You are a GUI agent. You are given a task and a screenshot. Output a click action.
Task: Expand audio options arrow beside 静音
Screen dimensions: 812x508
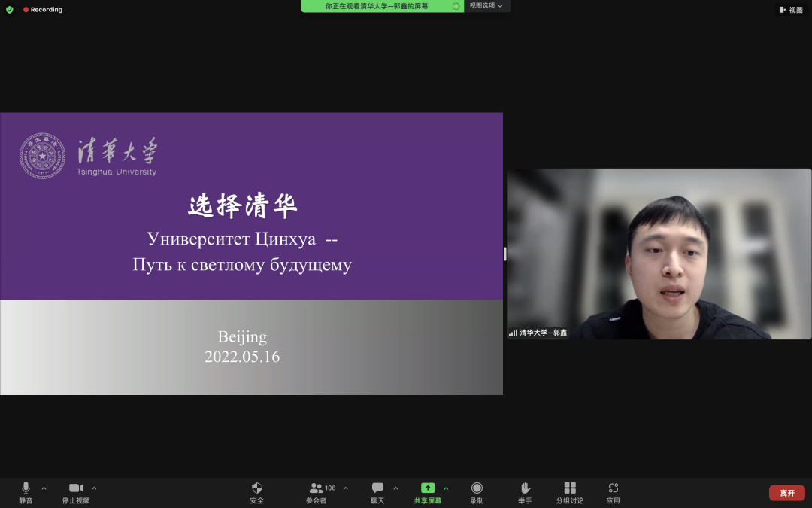pos(44,488)
